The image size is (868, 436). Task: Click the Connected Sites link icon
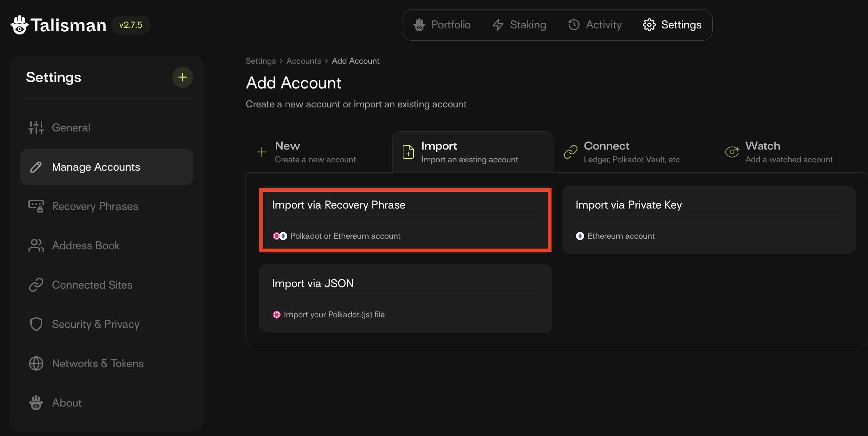coord(36,285)
